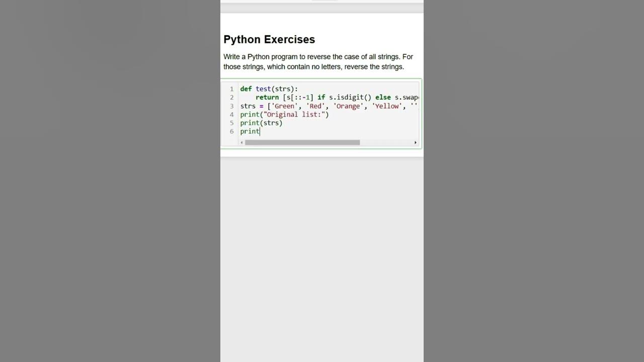Click the Python Exercises heading
Screen dimensions: 644x362
(x=269, y=40)
